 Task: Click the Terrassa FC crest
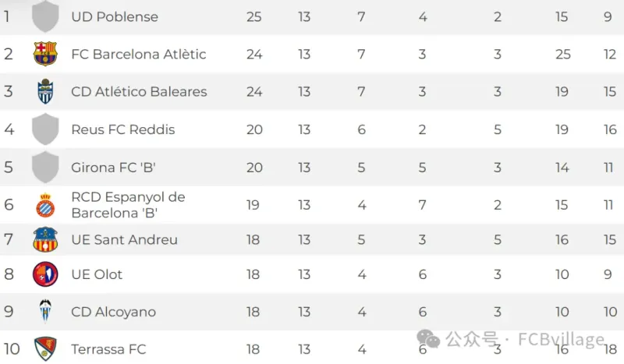click(45, 348)
